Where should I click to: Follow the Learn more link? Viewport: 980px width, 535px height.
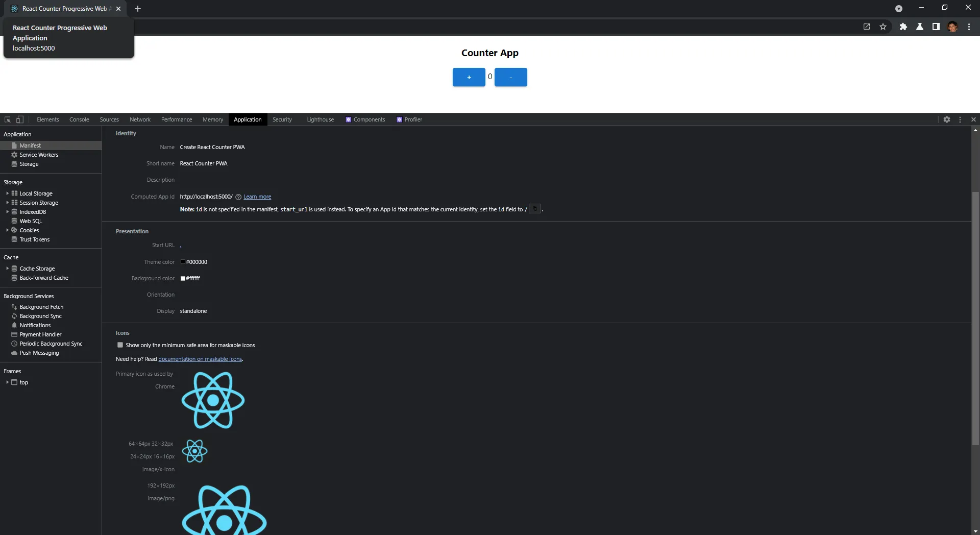(257, 197)
